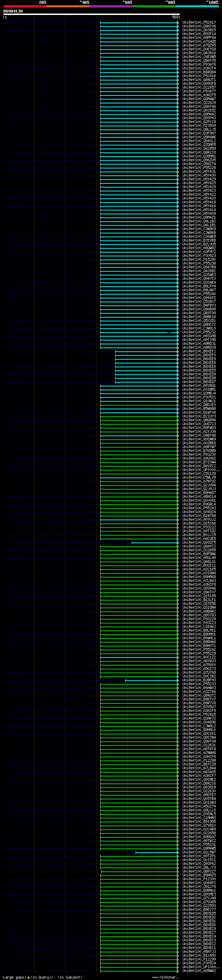Click the UniRef100_B8XED7 hit label
222x980 pixels.
click(199, 382)
